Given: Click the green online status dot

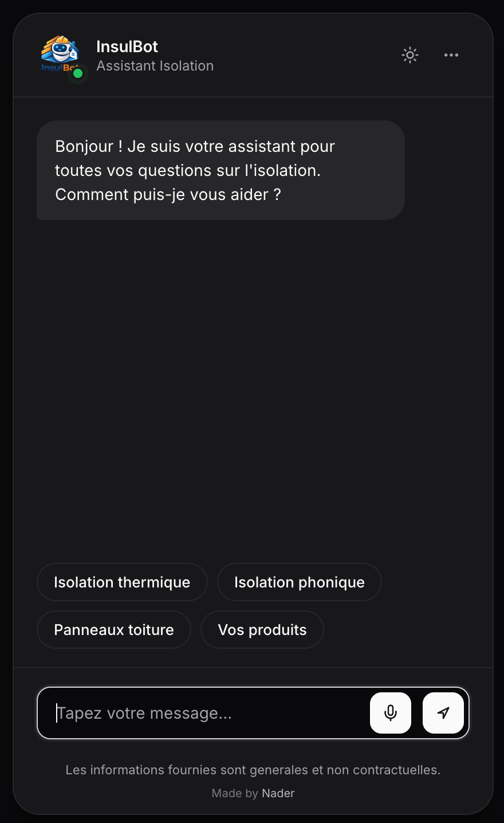Looking at the screenshot, I should pos(78,73).
